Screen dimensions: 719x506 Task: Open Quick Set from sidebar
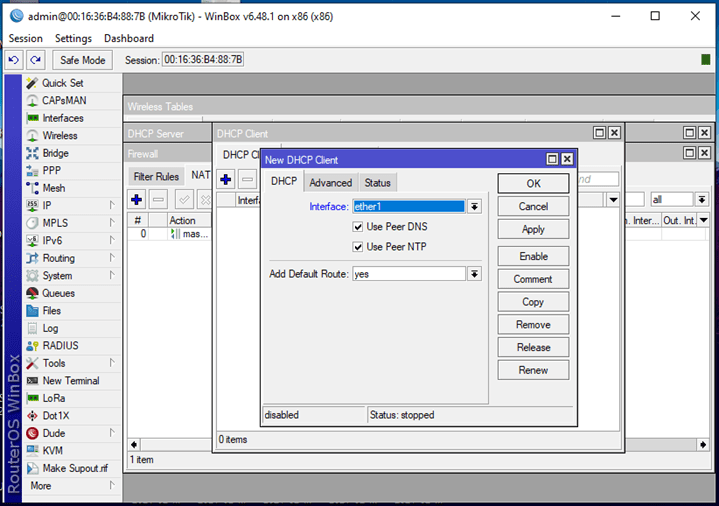coord(63,83)
